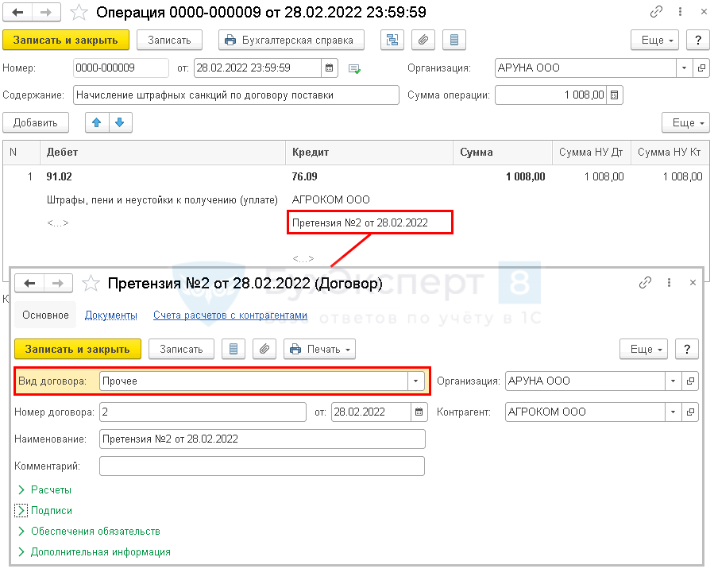
Task: Open the Счета расчетов с контрагентами tab
Action: pos(230,315)
